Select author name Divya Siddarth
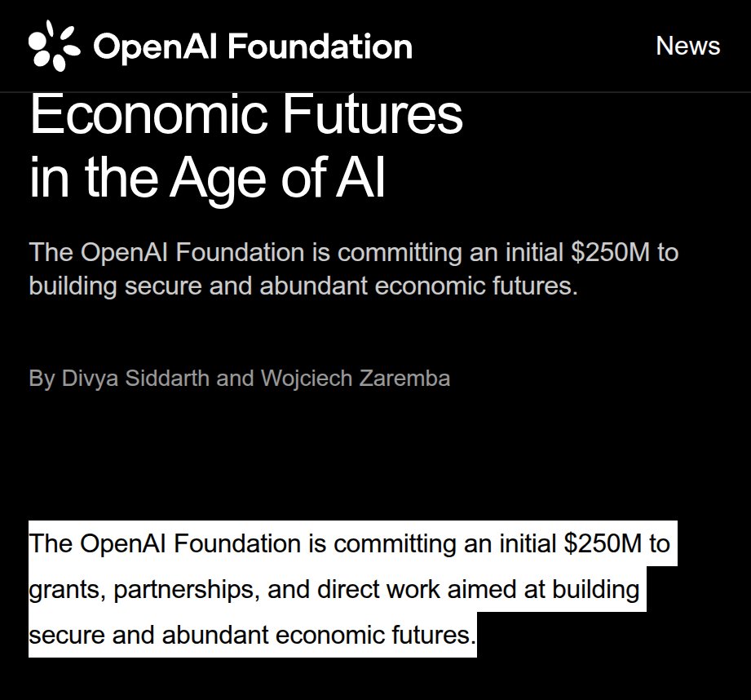Image resolution: width=751 pixels, height=700 pixels. point(135,378)
